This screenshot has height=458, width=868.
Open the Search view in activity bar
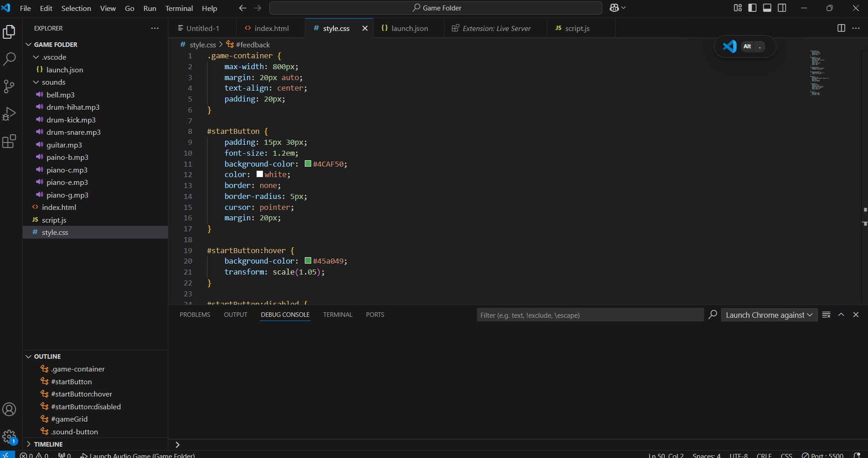tap(10, 59)
